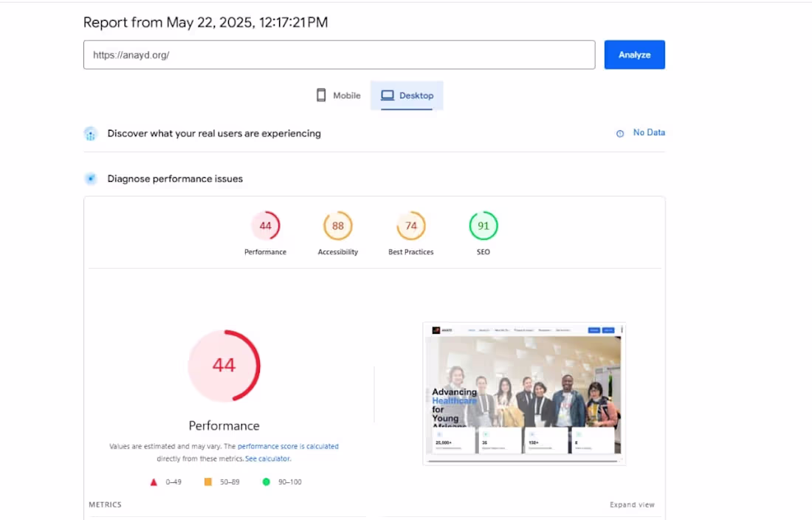Screen dimensions: 812x520
Task: Click the No Data info icon
Action: point(620,134)
